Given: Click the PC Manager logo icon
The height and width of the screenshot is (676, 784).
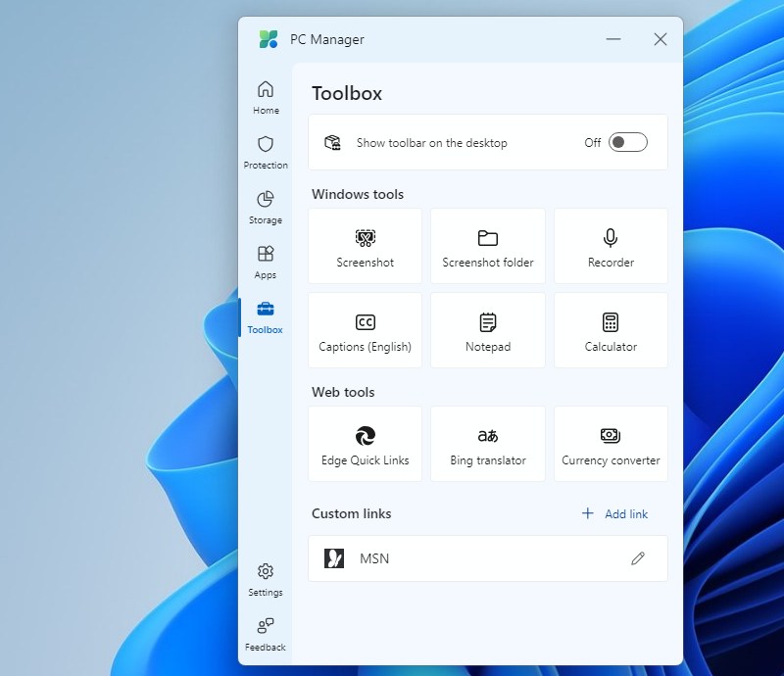Looking at the screenshot, I should click(269, 39).
